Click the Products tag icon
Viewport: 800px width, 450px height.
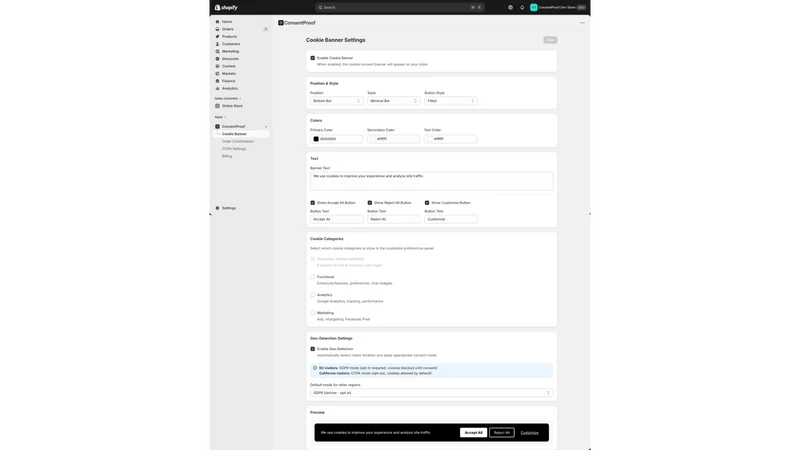pyautogui.click(x=217, y=36)
